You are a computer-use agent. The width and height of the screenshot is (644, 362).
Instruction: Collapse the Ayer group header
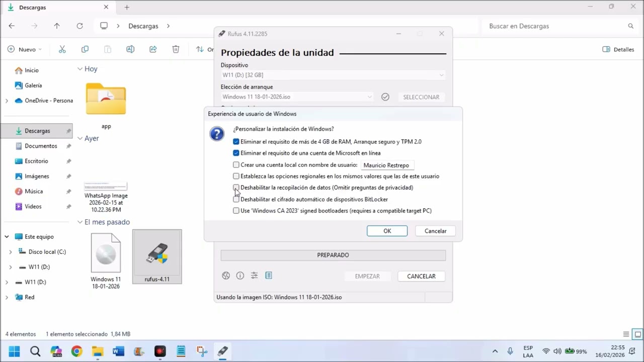(x=80, y=138)
